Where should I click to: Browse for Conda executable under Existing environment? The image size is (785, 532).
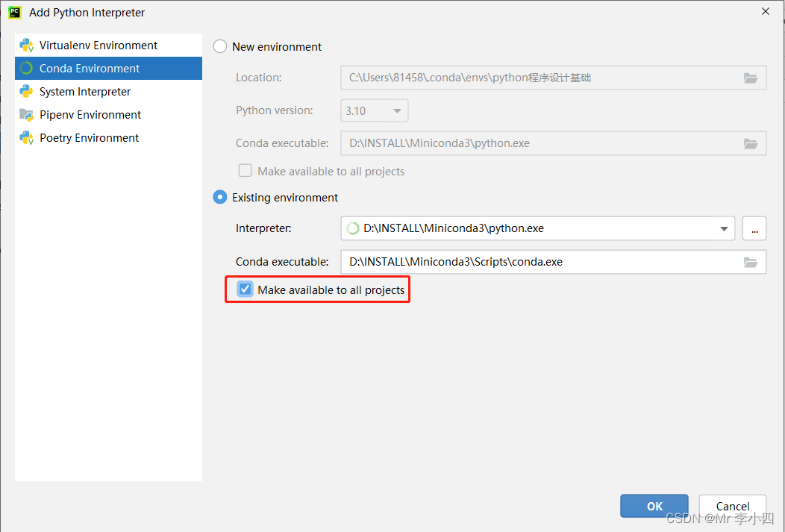[x=751, y=262]
